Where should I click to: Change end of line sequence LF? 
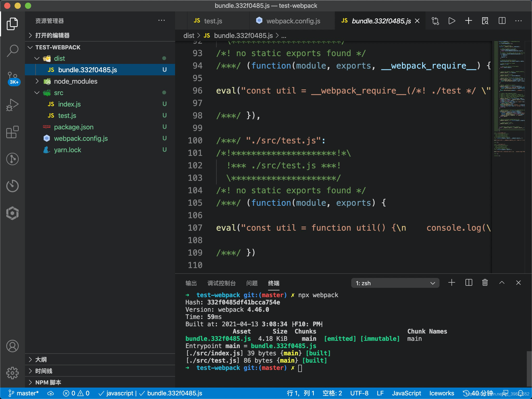pos(380,393)
